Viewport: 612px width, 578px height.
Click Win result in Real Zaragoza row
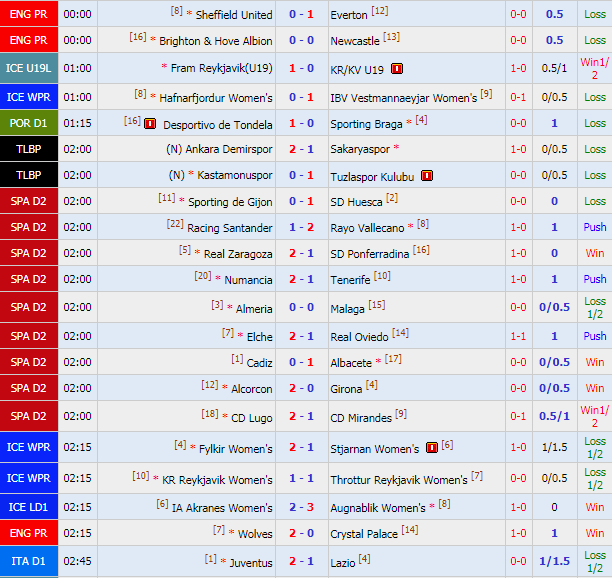[x=595, y=253]
